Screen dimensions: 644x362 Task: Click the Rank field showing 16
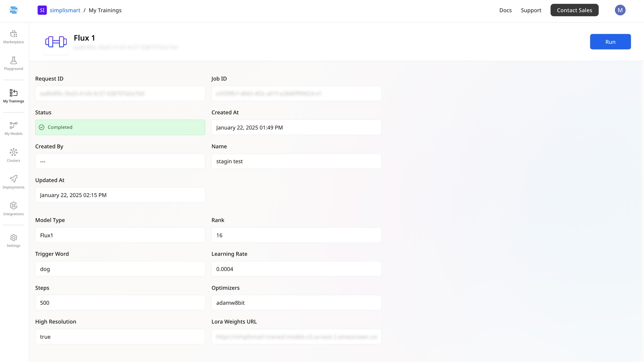296,235
